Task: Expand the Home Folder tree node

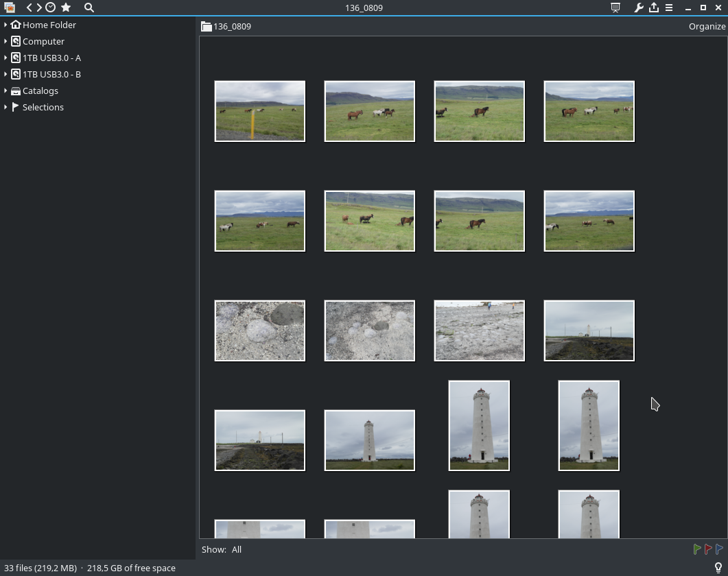Action: pos(5,25)
